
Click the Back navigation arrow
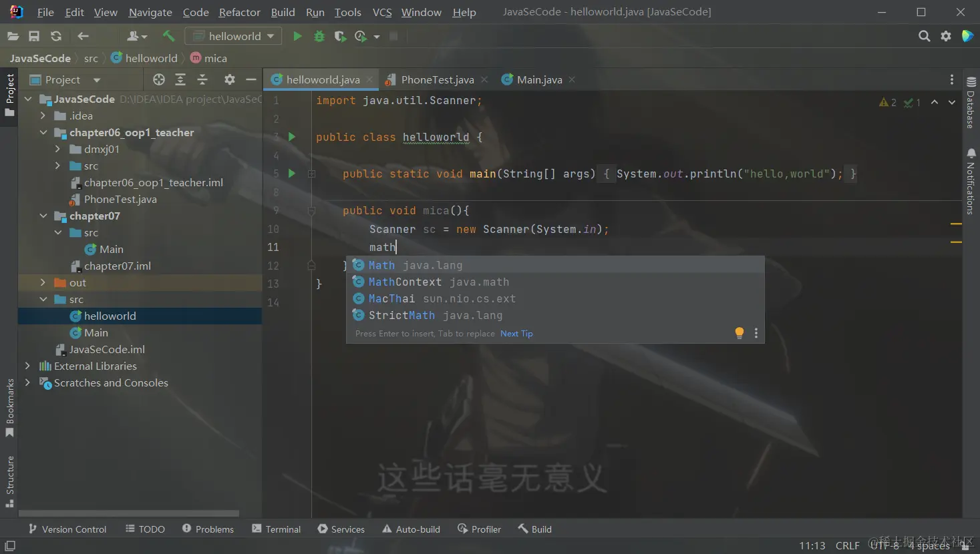[x=83, y=36]
